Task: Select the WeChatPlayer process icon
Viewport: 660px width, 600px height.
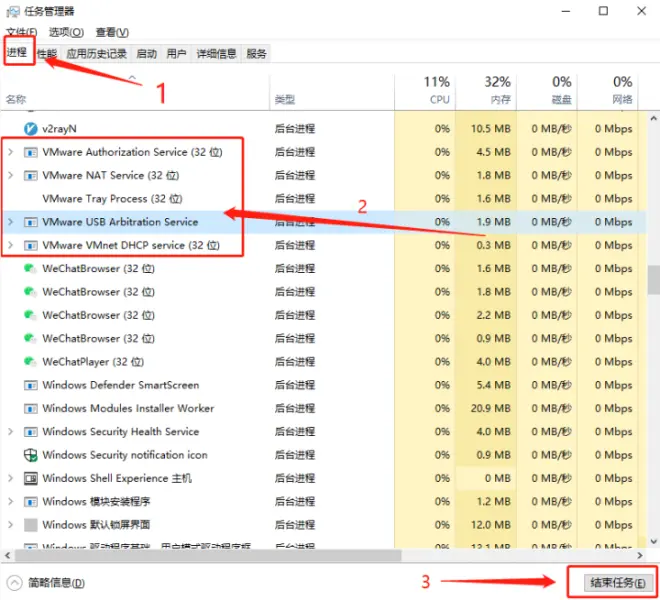Action: (x=29, y=361)
